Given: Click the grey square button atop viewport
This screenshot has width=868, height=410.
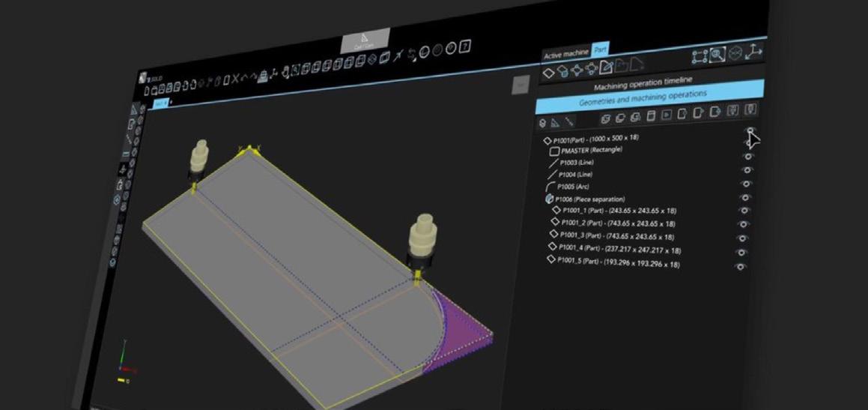Looking at the screenshot, I should click(x=521, y=85).
